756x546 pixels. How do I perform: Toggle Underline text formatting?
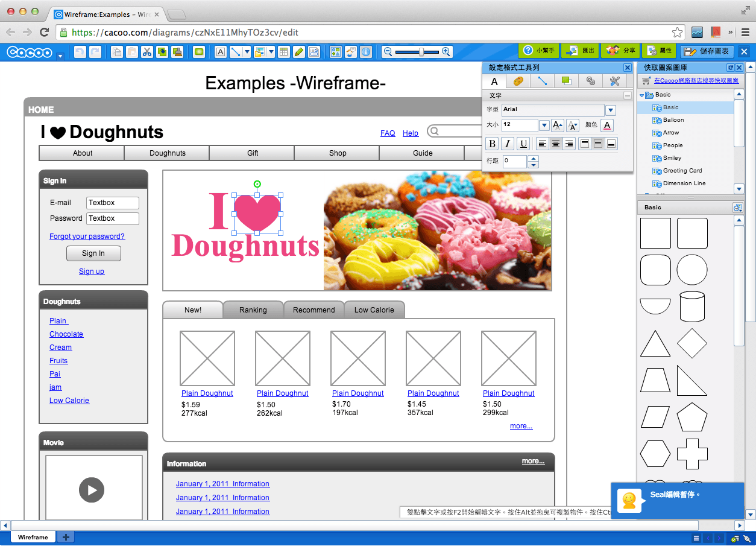click(x=523, y=144)
